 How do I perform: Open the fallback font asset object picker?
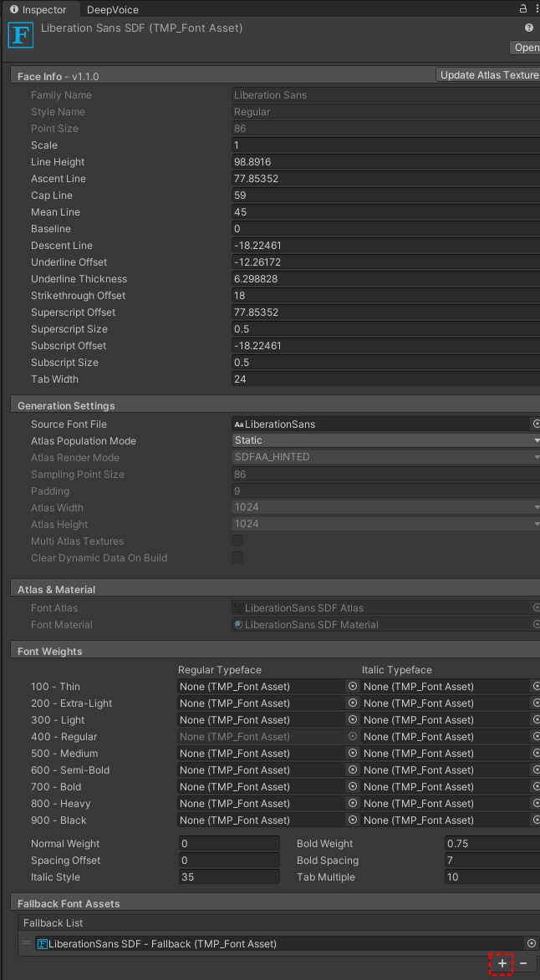pos(532,944)
